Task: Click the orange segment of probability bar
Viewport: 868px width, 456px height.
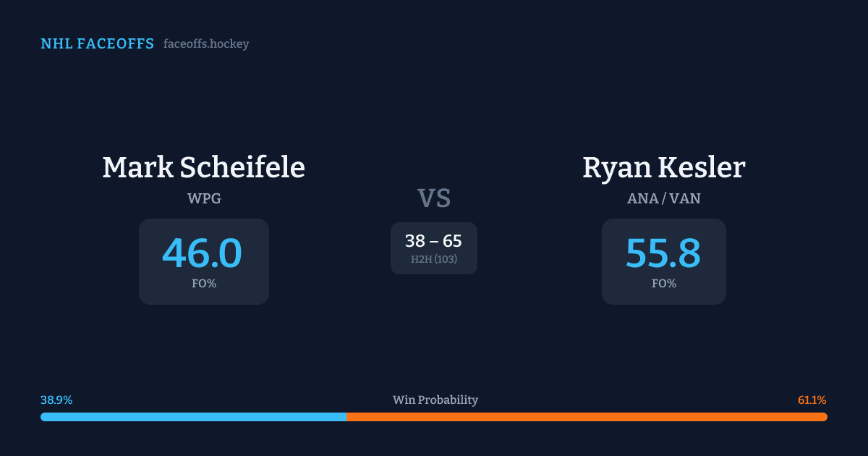Action: click(x=586, y=417)
